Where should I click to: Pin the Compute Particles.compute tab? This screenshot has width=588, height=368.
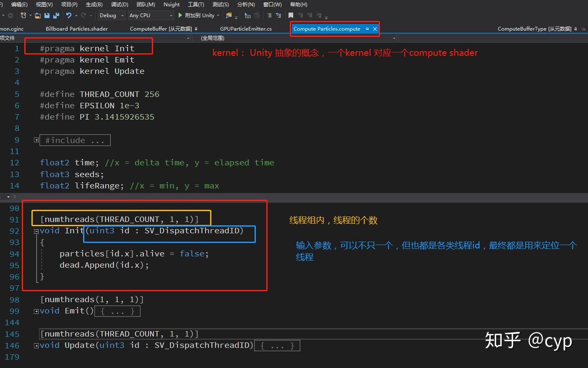tap(367, 29)
